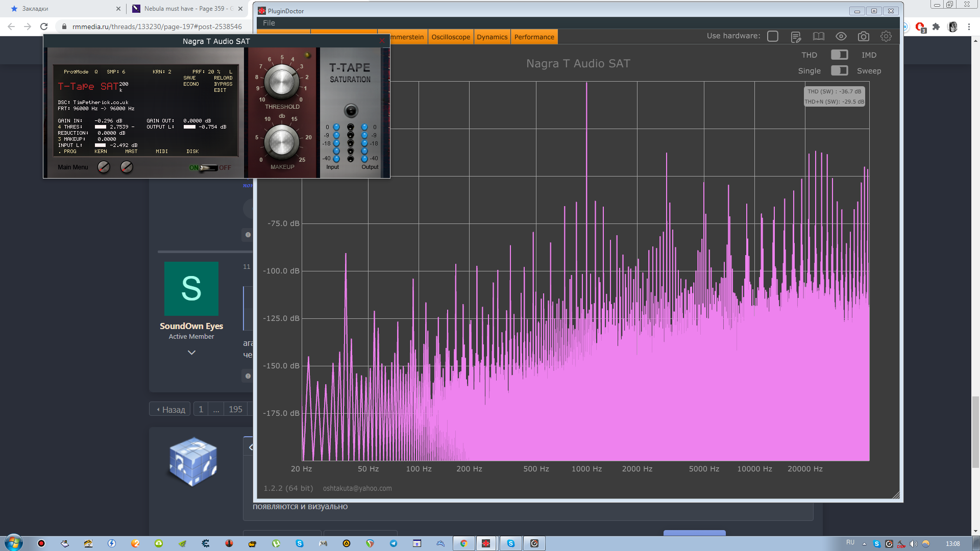
Task: Click the first small knob beside Main Menu
Action: (104, 167)
